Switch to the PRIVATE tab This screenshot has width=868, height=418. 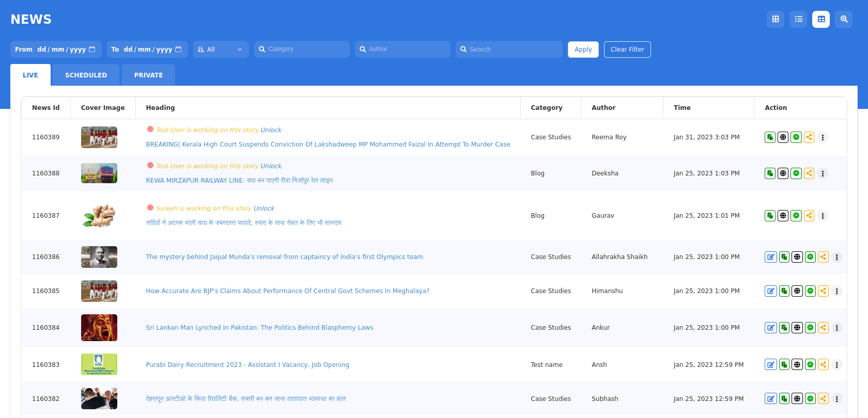[148, 75]
